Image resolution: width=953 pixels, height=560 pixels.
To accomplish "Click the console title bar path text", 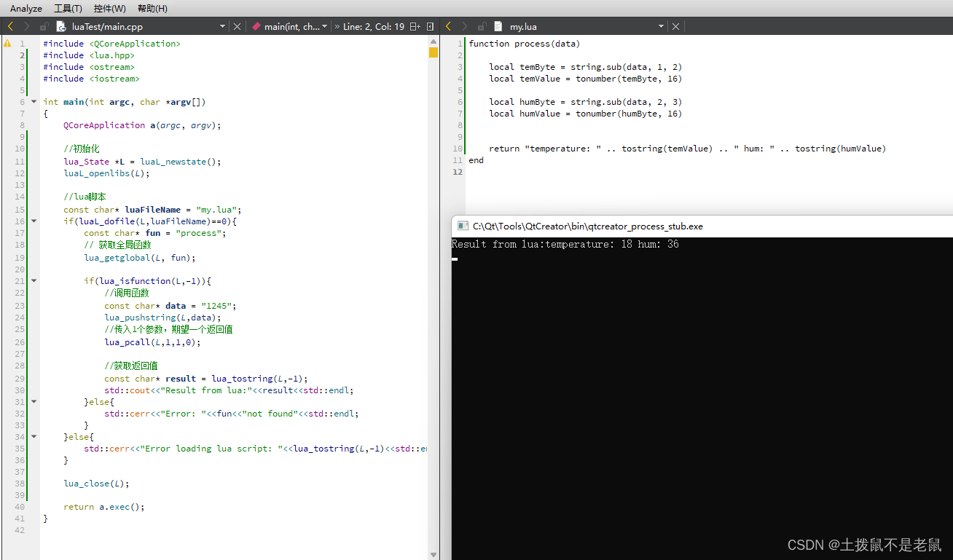I will [x=588, y=226].
